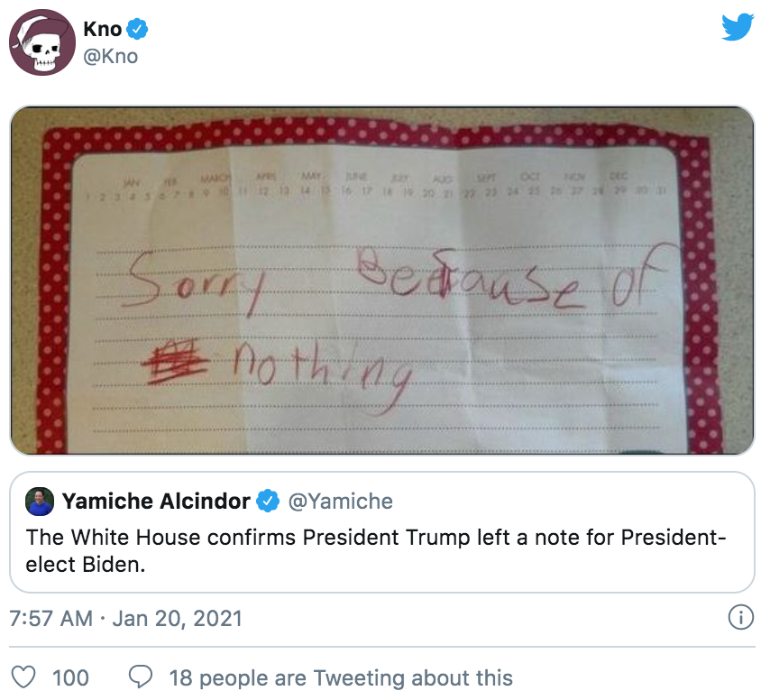The width and height of the screenshot is (770, 700).
Task: Click the verified badge next to Yamiche Alcindor
Action: tap(268, 501)
